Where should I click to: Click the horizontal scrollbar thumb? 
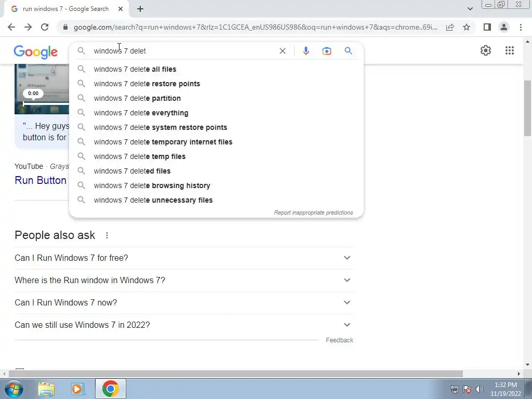point(236,374)
